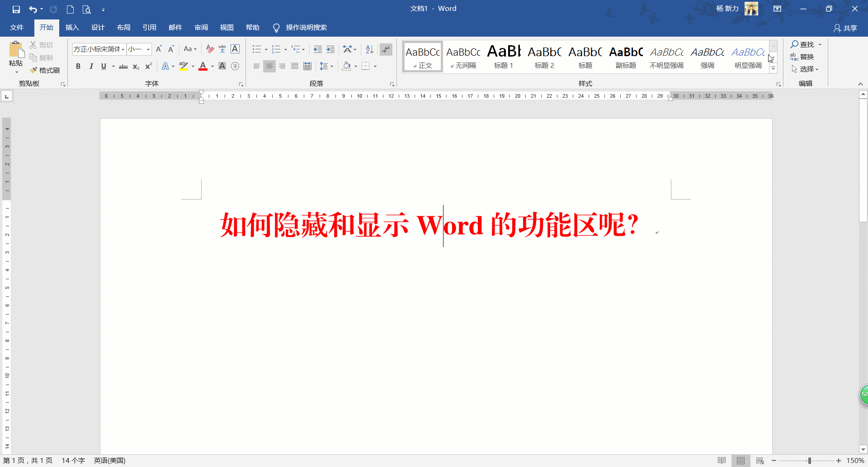Apply the red font color swatch
The image size is (868, 467).
203,67
